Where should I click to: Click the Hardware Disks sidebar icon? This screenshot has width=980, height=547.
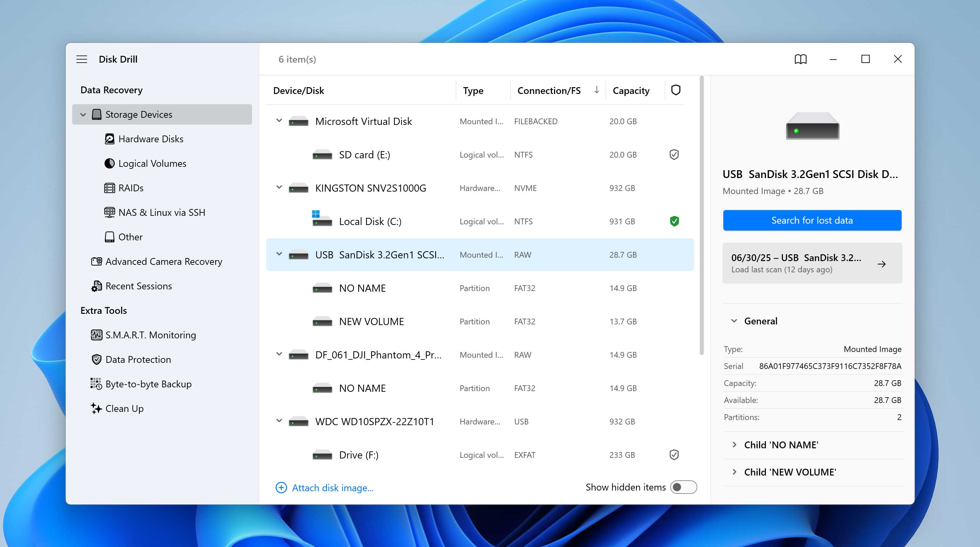pos(110,139)
